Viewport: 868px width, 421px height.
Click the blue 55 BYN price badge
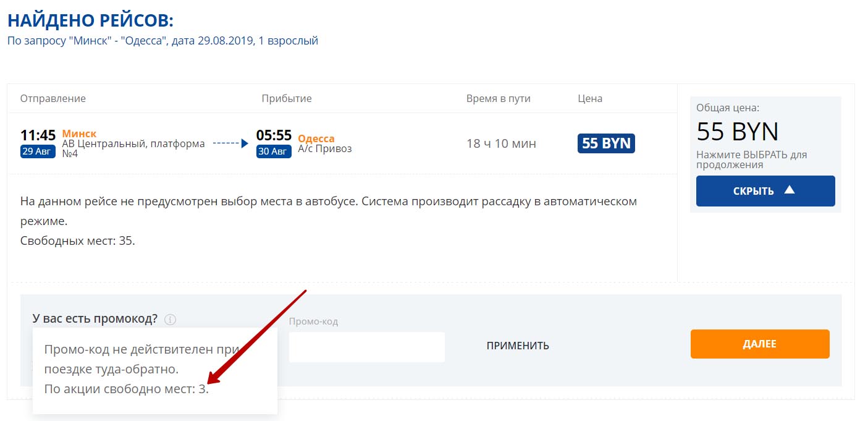tap(606, 143)
